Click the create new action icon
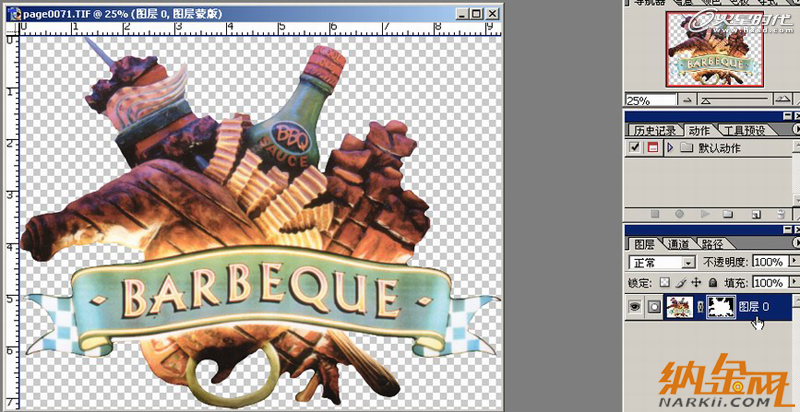The image size is (800, 412). pos(757,214)
